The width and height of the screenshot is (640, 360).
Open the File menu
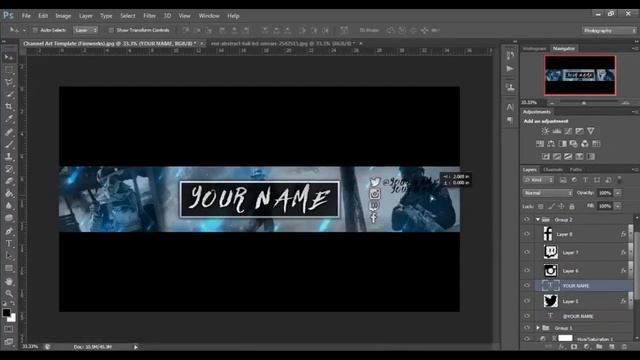(26, 16)
